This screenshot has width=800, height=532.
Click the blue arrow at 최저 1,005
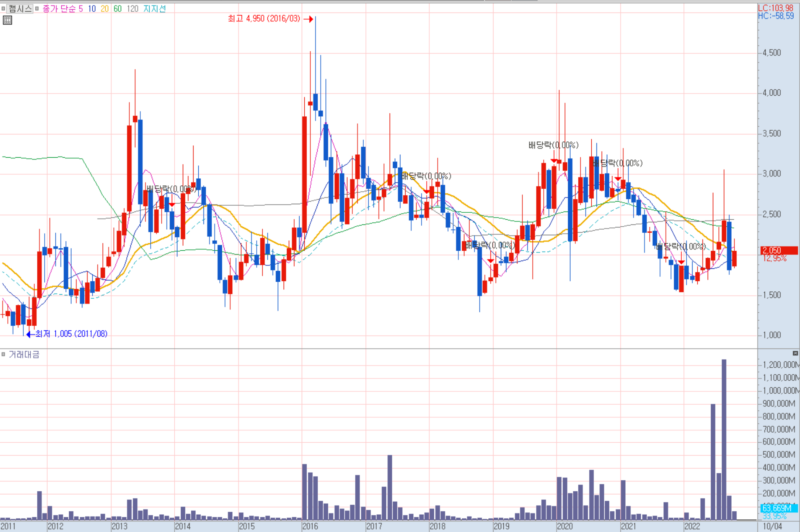(30, 334)
